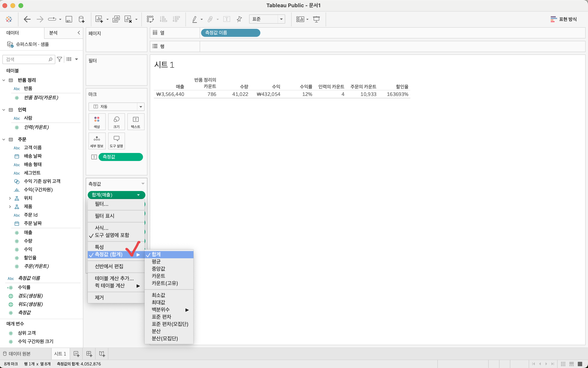Screen dimensions: 588x368
Task: Toggle 도구 설명에 포함 menu option
Action: pyautogui.click(x=112, y=235)
